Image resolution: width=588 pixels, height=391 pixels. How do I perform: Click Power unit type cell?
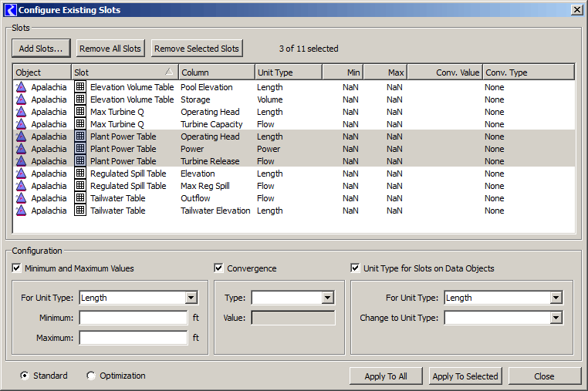[x=269, y=149]
